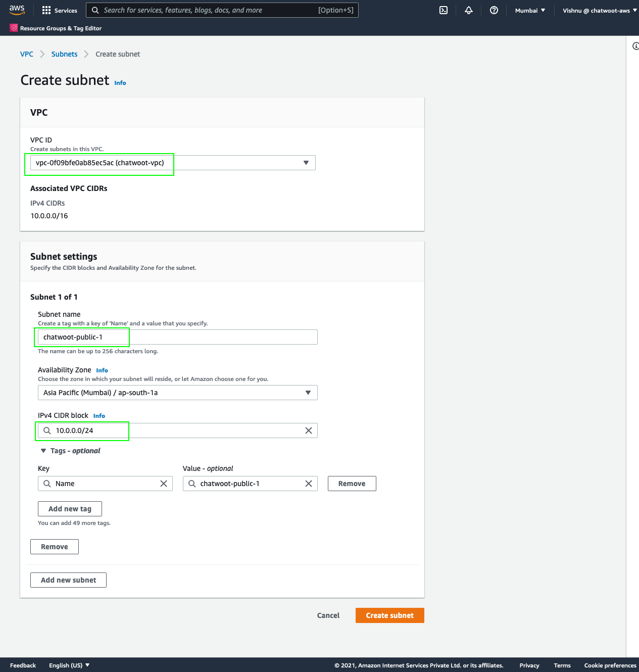639x672 pixels.
Task: Open the help question mark icon
Action: pyautogui.click(x=494, y=10)
